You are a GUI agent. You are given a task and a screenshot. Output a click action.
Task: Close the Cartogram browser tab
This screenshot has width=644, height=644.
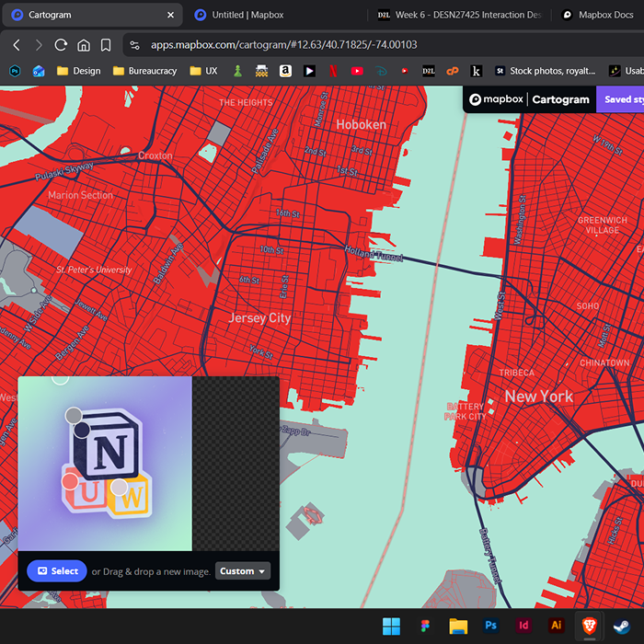coord(170,15)
